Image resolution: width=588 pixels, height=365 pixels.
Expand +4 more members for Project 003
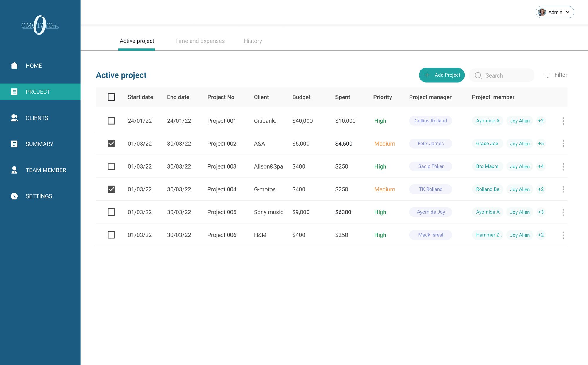(x=541, y=166)
